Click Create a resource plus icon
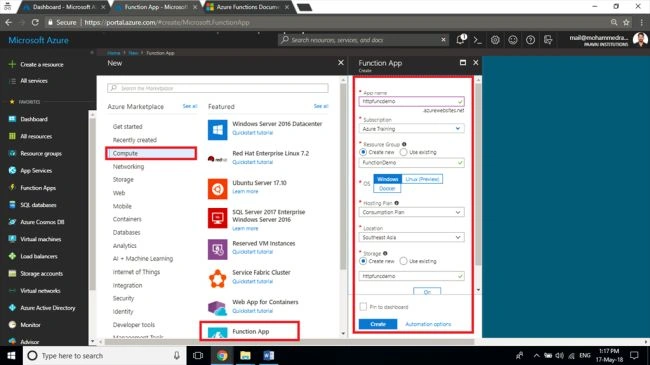The width and height of the screenshot is (650, 365). 12,64
